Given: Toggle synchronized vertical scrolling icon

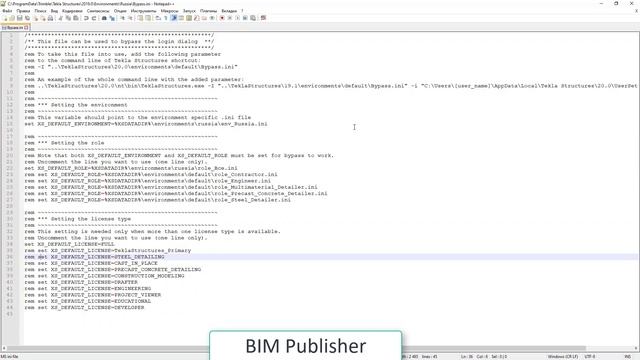Looking at the screenshot, I should point(140,18).
